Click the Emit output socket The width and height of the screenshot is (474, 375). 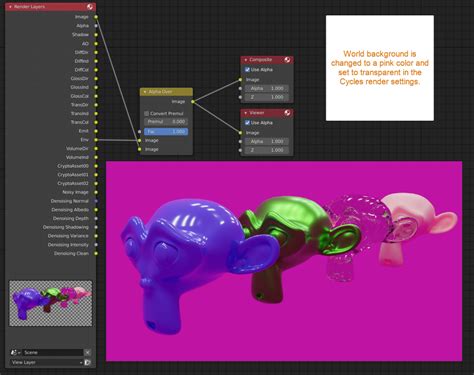96,131
